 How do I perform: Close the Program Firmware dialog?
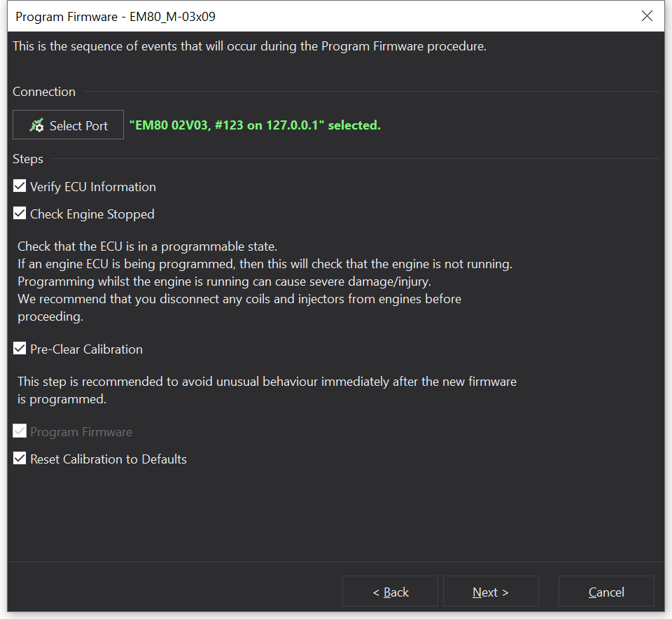pos(647,16)
